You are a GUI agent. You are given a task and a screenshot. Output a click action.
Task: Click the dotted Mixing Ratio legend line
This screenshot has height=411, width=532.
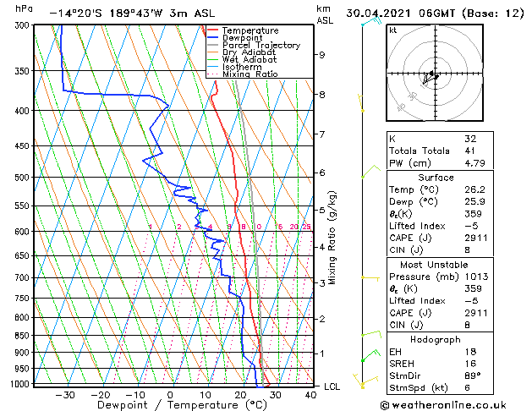point(213,74)
